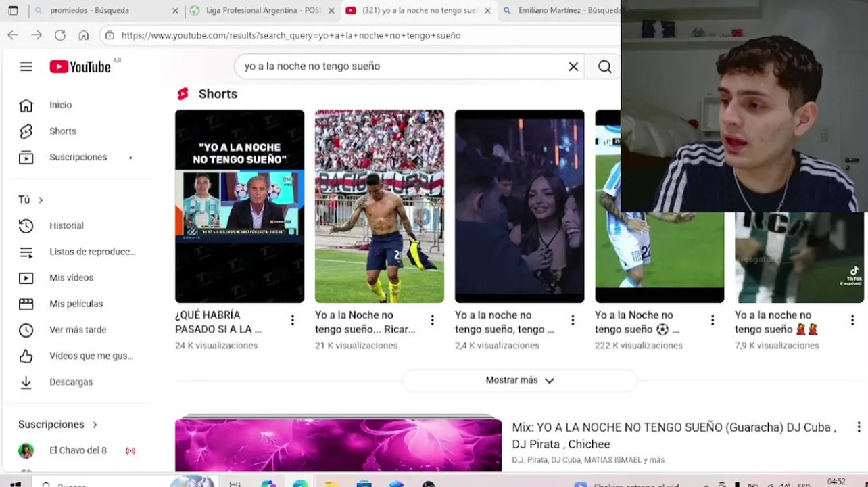Open the dark party women short thumbnail

point(519,206)
